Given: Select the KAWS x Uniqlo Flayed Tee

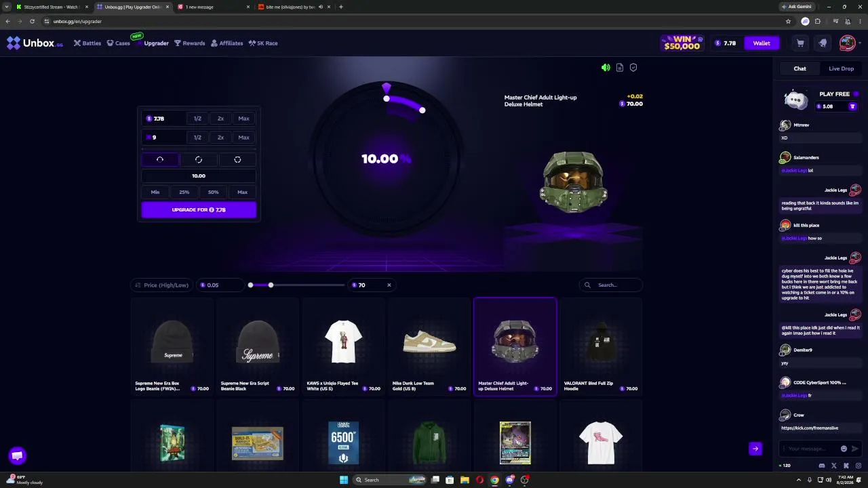Looking at the screenshot, I should coord(344,347).
